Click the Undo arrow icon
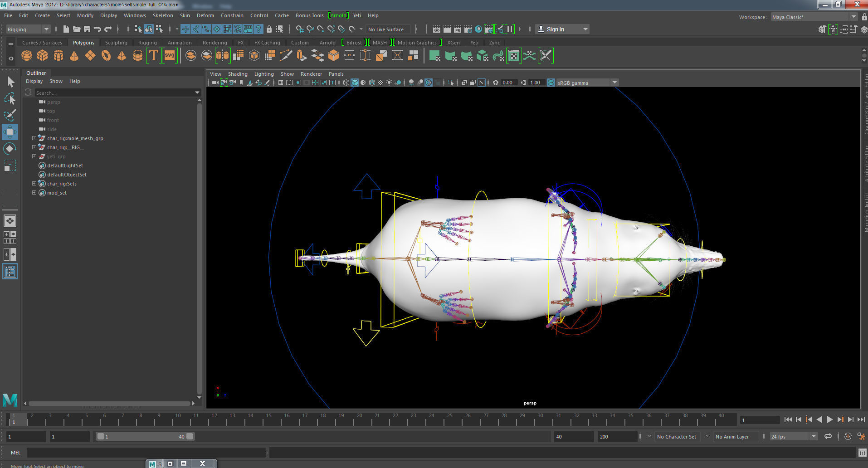This screenshot has width=868, height=468. click(98, 29)
